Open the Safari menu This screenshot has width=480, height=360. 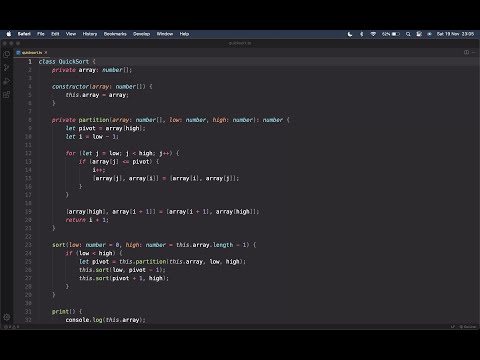[24, 34]
